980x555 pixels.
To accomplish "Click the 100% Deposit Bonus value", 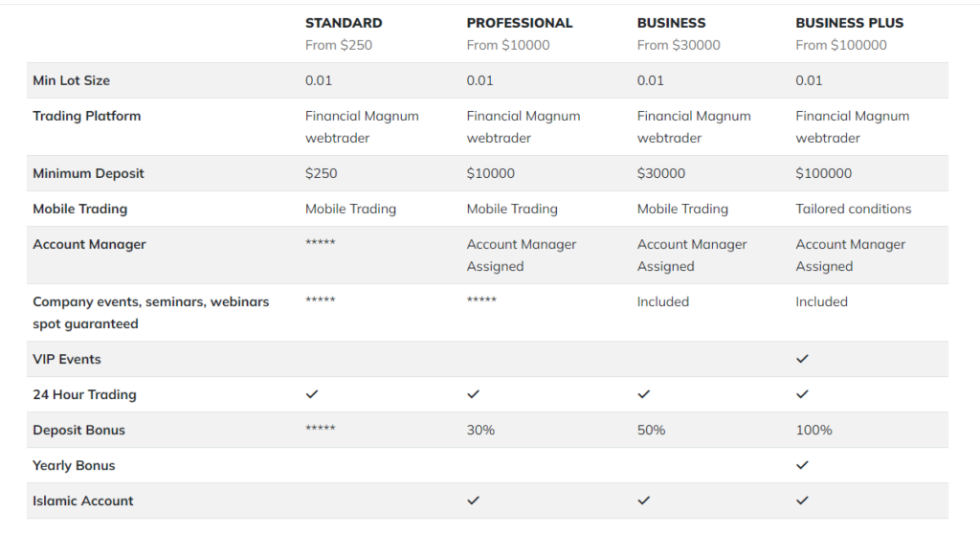I will point(813,430).
